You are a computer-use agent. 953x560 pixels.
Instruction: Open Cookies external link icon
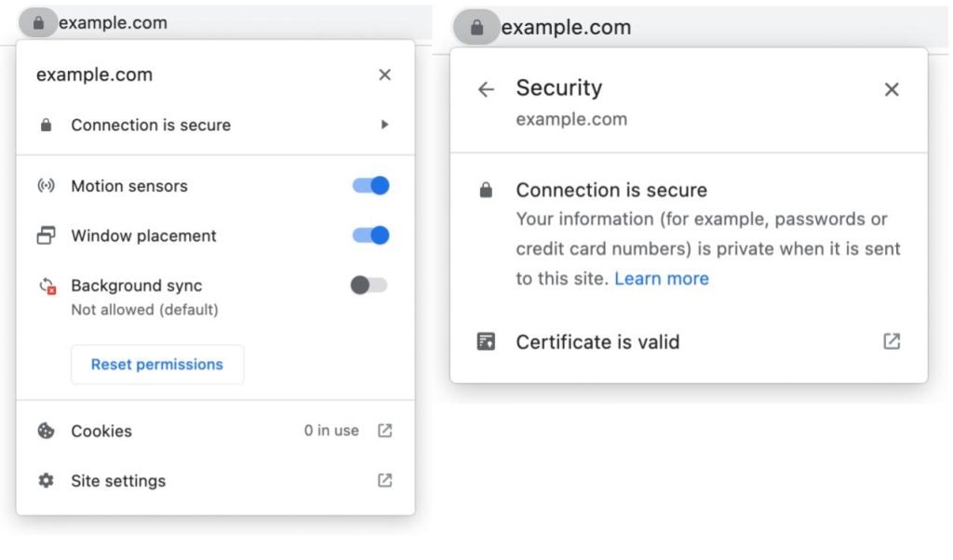pyautogui.click(x=384, y=431)
